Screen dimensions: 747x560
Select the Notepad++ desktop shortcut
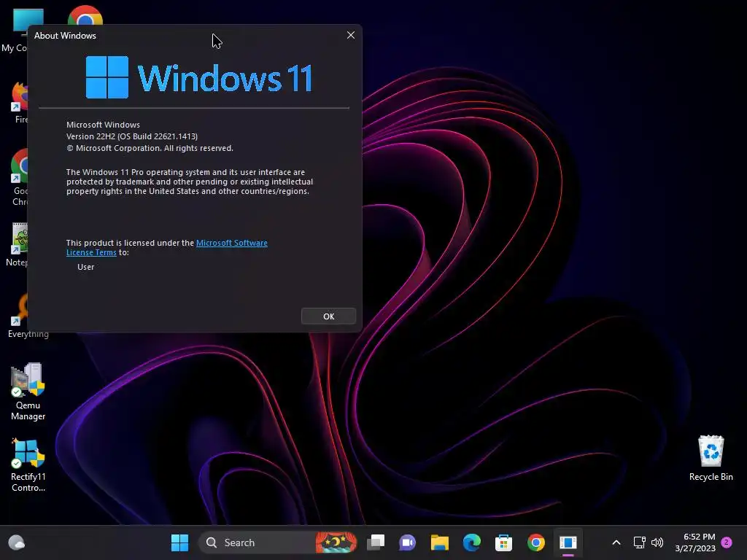coord(18,245)
